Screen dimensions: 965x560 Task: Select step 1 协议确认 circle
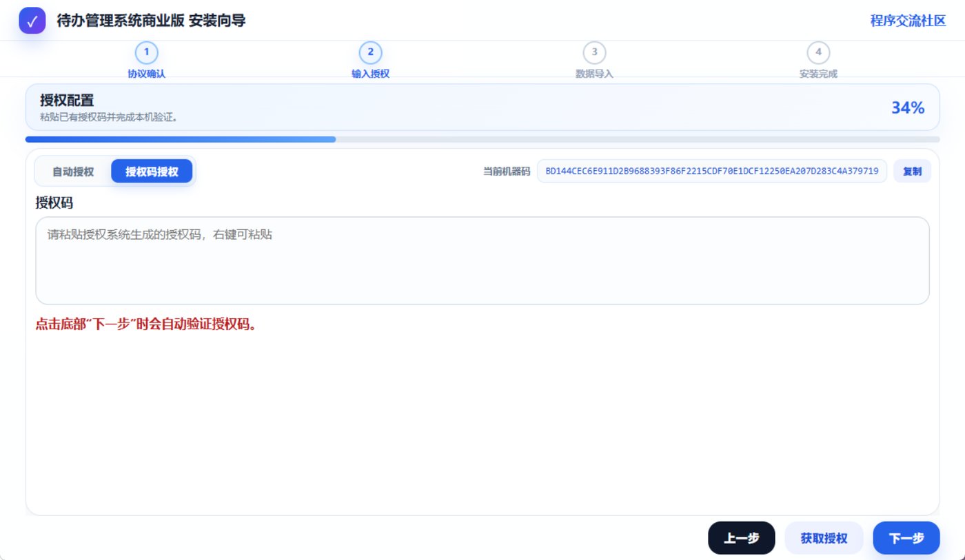coord(146,52)
